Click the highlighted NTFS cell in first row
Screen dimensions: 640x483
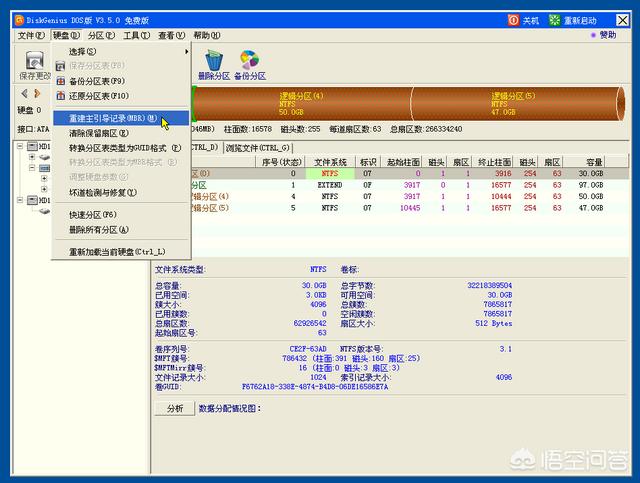click(330, 173)
